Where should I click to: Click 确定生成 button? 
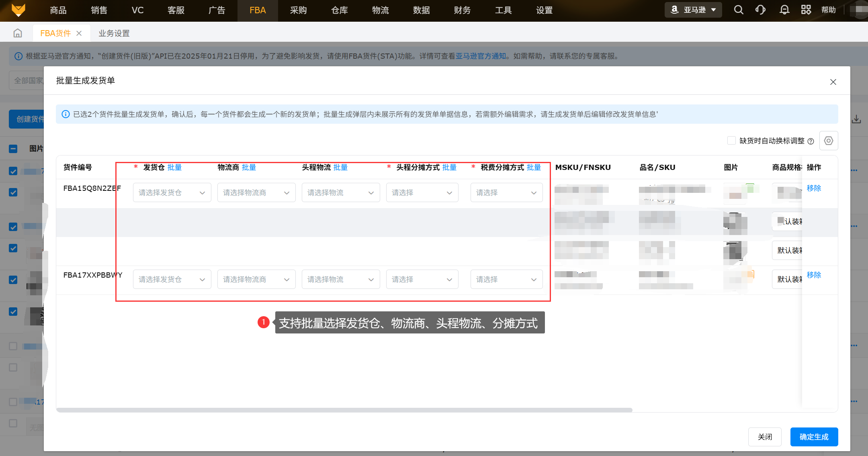(814, 437)
